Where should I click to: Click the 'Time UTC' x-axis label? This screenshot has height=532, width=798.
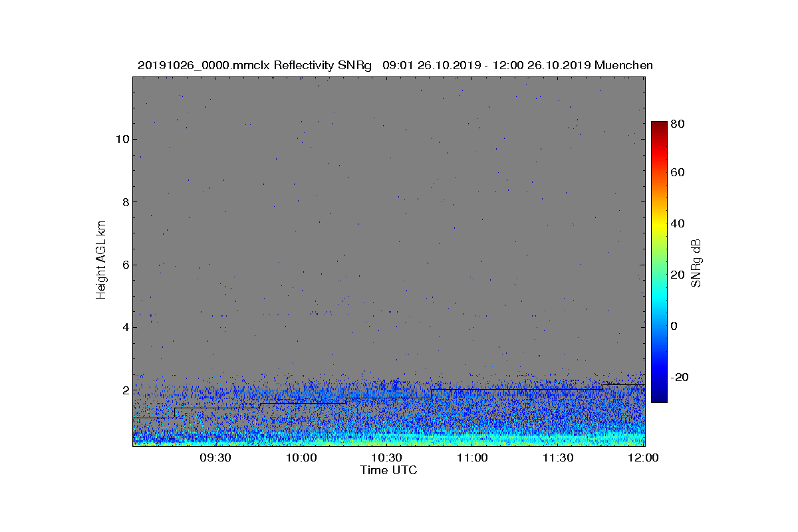click(389, 470)
